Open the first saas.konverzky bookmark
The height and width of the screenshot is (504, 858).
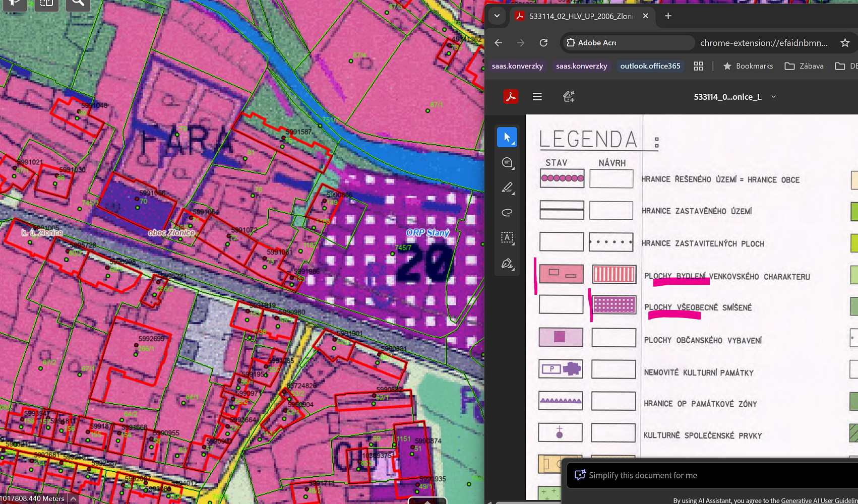tap(517, 66)
